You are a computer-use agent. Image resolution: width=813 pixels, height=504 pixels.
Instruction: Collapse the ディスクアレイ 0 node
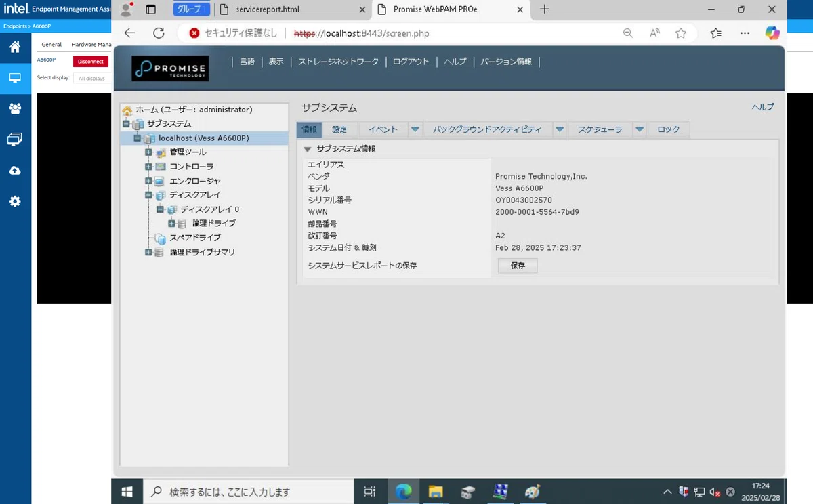160,209
